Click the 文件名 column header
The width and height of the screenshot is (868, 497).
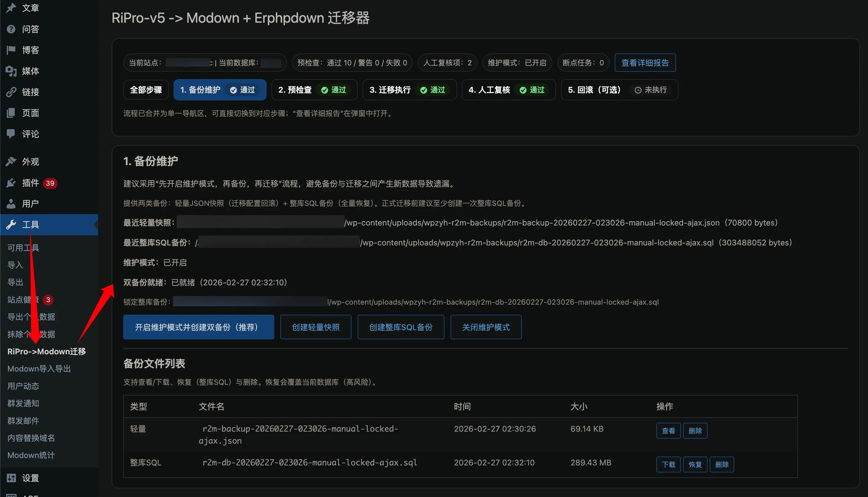(212, 406)
